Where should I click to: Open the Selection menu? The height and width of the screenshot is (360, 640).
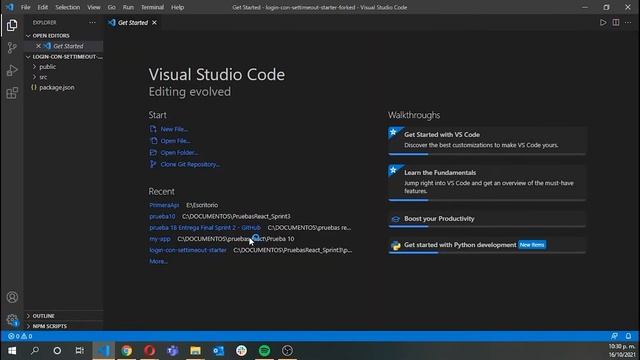(x=68, y=7)
